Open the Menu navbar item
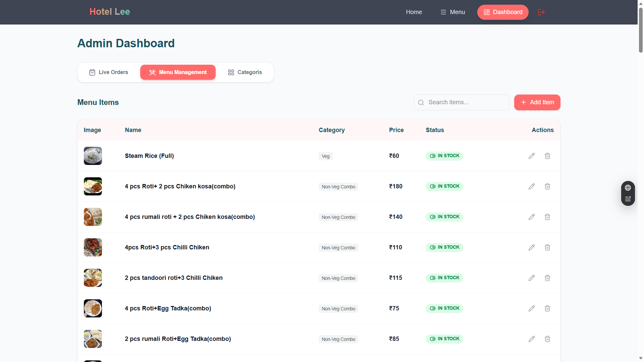This screenshot has height=362, width=644. pyautogui.click(x=453, y=12)
